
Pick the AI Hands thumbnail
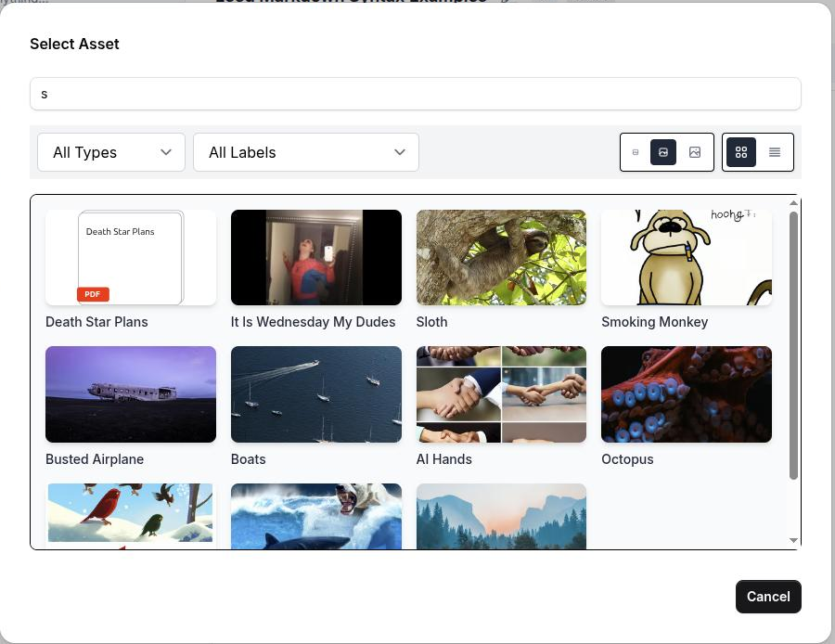tap(501, 394)
